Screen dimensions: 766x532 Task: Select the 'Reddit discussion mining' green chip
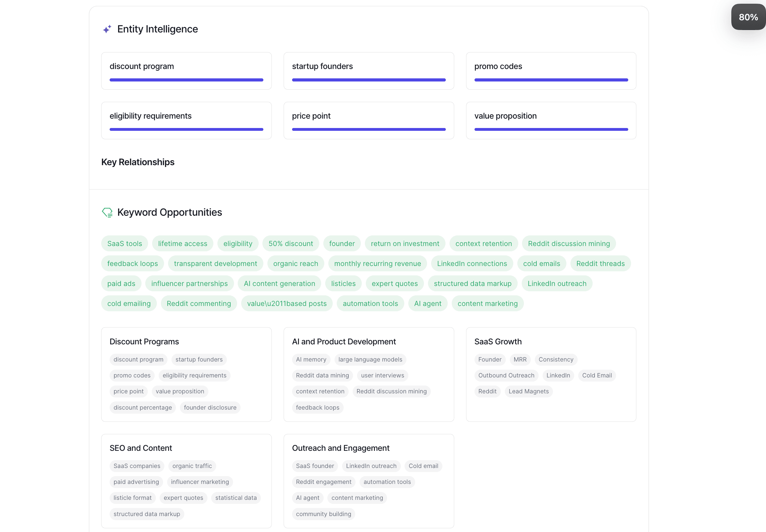click(569, 244)
